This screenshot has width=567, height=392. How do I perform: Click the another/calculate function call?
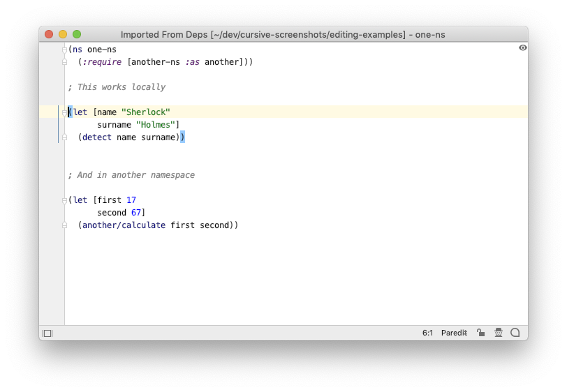pyautogui.click(x=124, y=225)
